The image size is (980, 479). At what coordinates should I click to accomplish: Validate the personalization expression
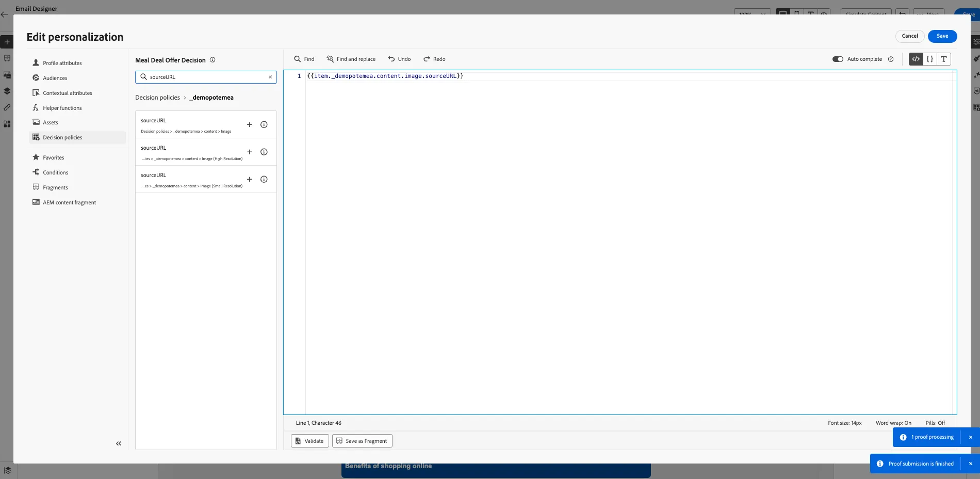(310, 441)
